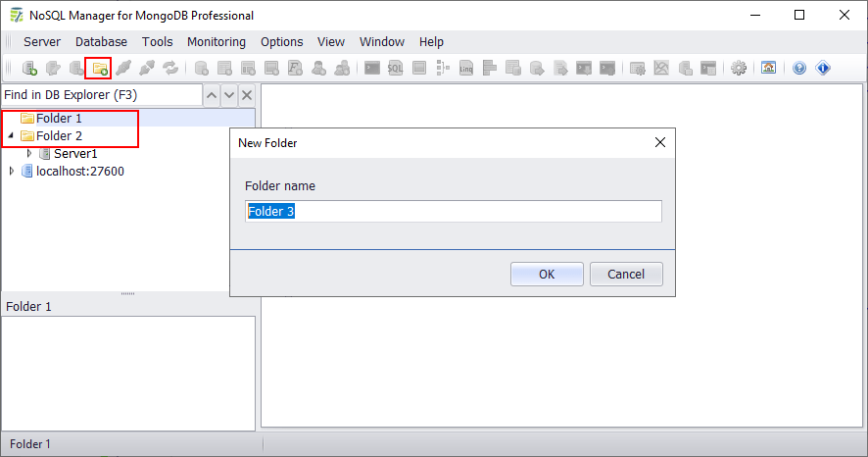Image resolution: width=868 pixels, height=457 pixels.
Task: Click the LINQ query toolbar icon
Action: pos(466,69)
